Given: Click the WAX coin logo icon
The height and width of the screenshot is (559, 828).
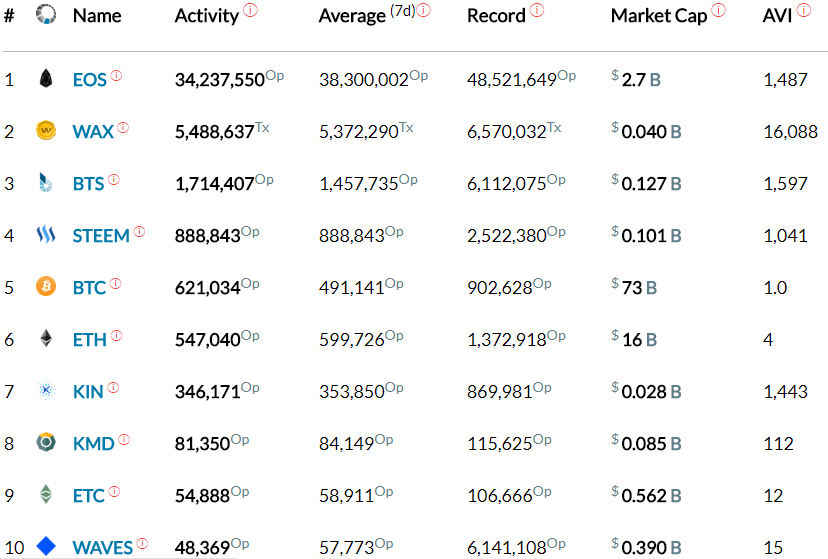Looking at the screenshot, I should (x=46, y=130).
